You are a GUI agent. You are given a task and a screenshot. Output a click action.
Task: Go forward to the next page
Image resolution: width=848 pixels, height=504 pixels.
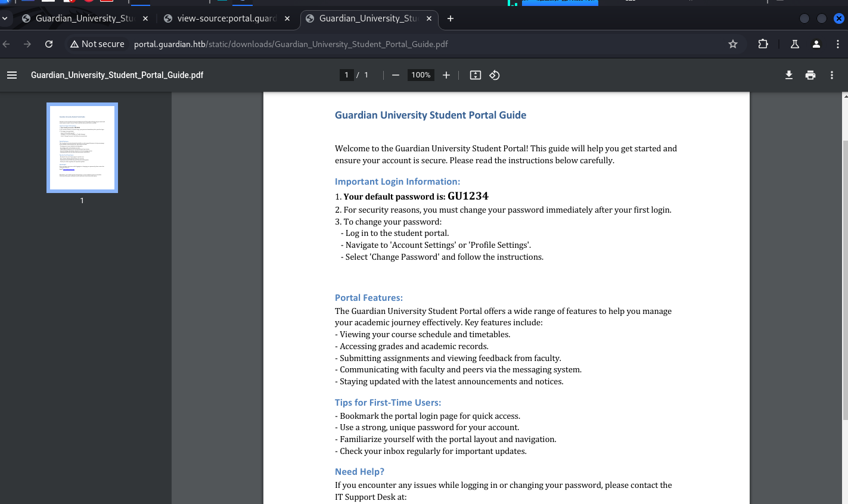pos(27,44)
